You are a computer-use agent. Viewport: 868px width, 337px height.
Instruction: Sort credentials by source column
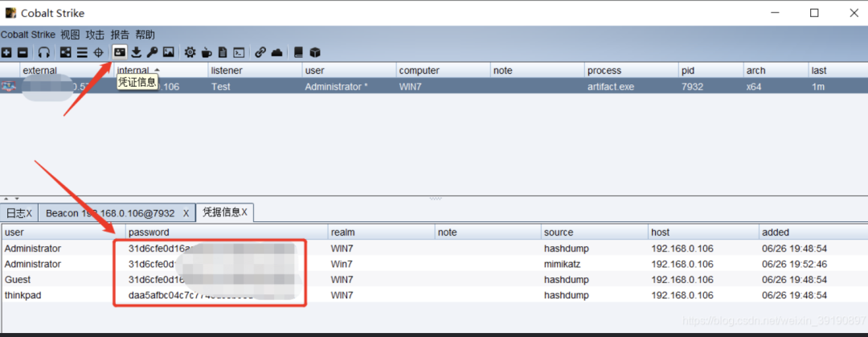[595, 232]
